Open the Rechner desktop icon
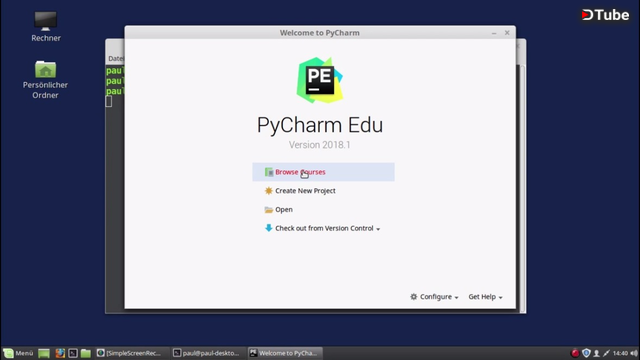The image size is (640, 360). point(45,27)
